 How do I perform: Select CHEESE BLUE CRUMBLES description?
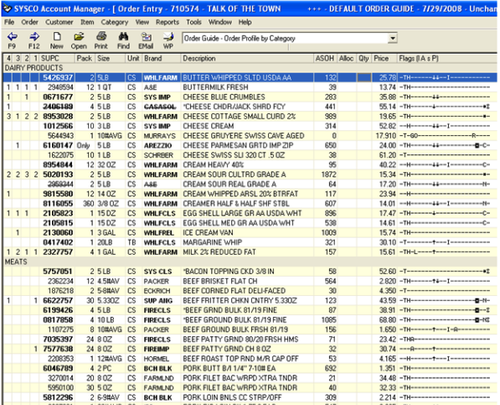click(224, 97)
